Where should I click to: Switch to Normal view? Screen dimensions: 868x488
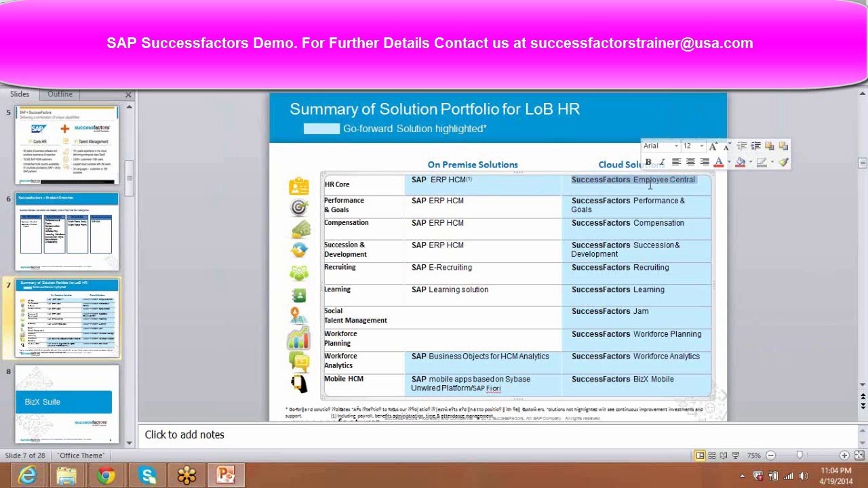[700, 455]
